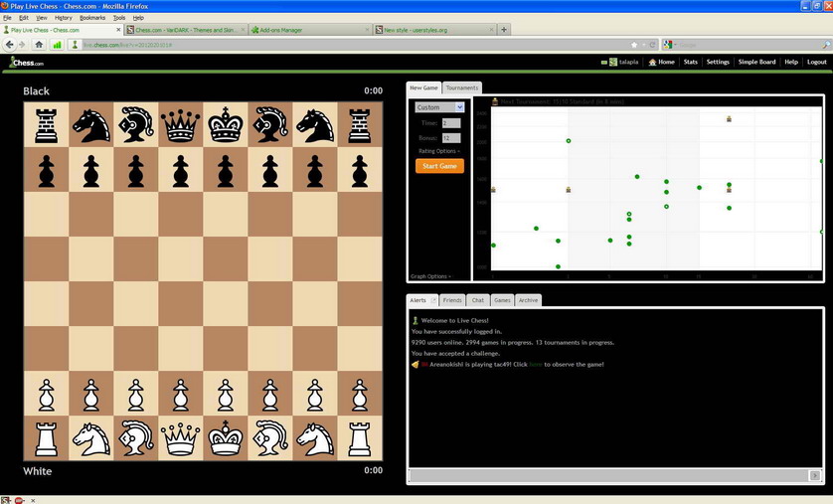Switch to the Friends tab

click(452, 300)
